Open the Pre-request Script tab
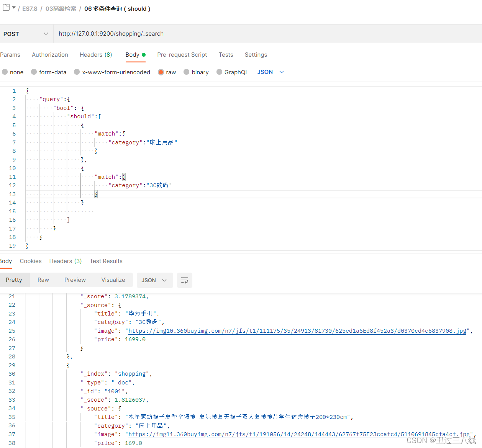The image size is (482, 448). tap(182, 55)
